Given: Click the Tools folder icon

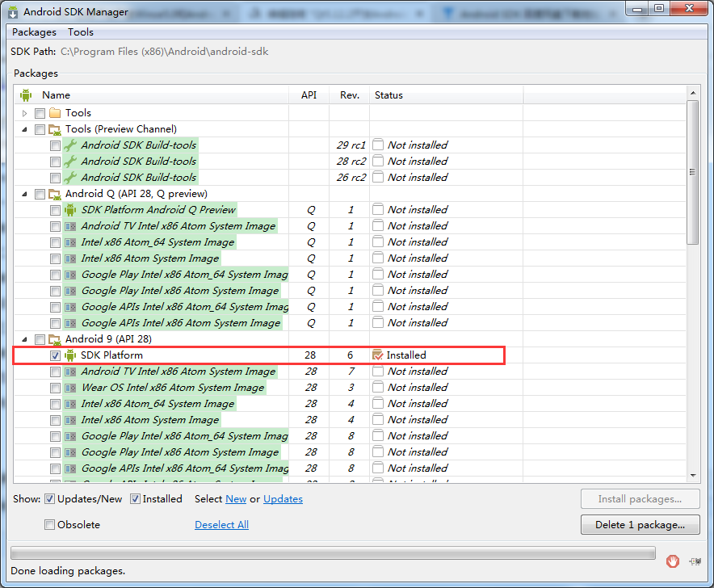Looking at the screenshot, I should (55, 113).
